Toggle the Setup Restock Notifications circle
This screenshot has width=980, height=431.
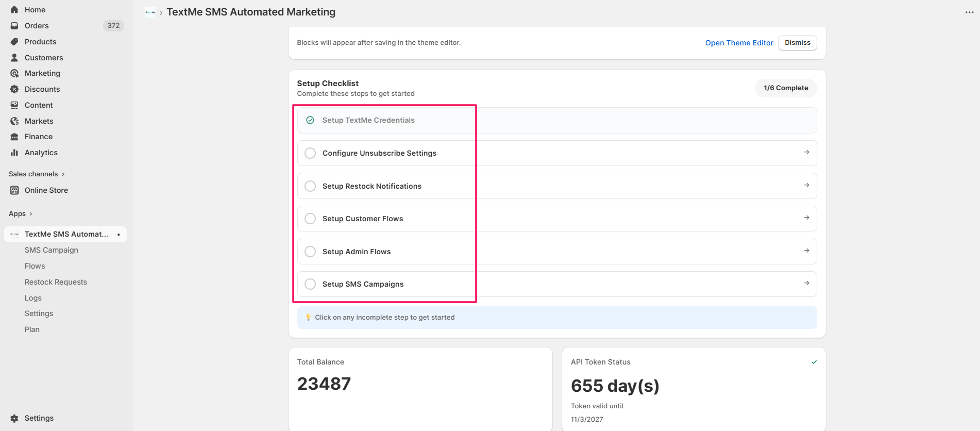[310, 186]
